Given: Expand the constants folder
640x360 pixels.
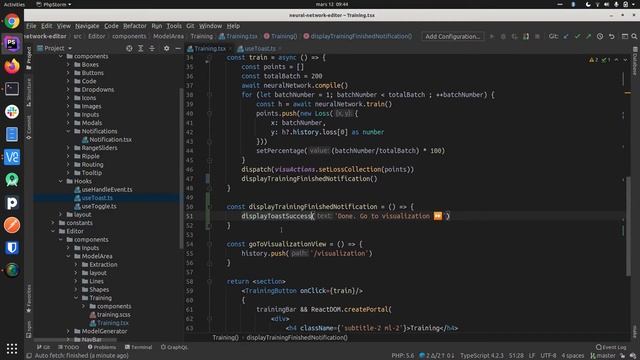Looking at the screenshot, I should 53,222.
